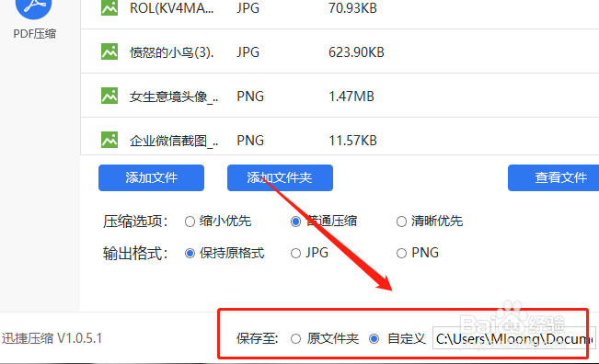The width and height of the screenshot is (599, 364).
Task: Click the 迅捷压缩 V1.0.5.1 version label
Action: coord(52,338)
